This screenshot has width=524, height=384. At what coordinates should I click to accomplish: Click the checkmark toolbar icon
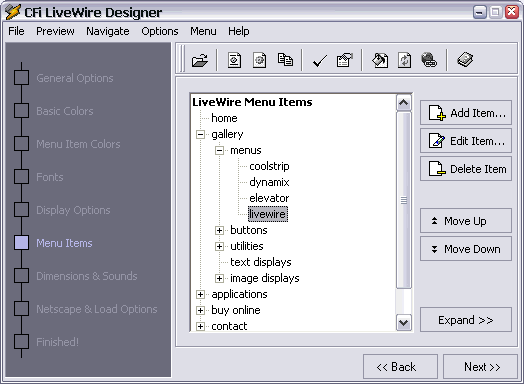pos(319,61)
